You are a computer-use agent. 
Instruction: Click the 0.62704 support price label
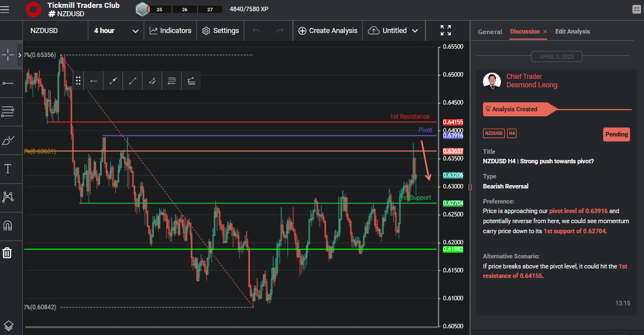point(453,203)
